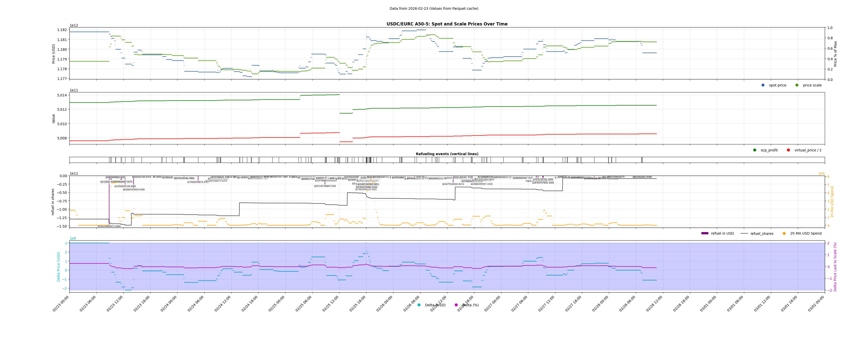The image size is (868, 344).
Task: Click the 03/02 00:00 x-axis tick label
Action: [x=817, y=303]
